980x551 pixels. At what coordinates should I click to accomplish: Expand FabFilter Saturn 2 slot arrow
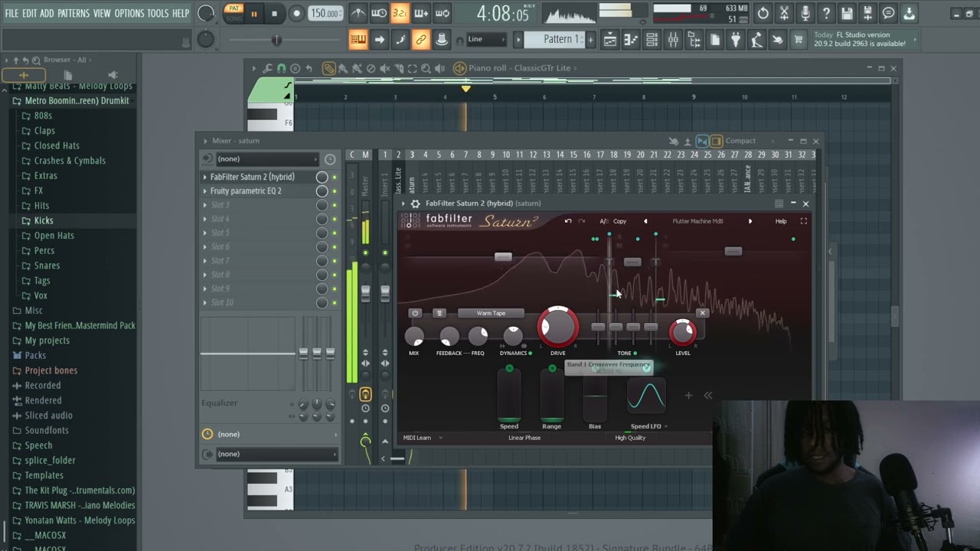coord(204,177)
